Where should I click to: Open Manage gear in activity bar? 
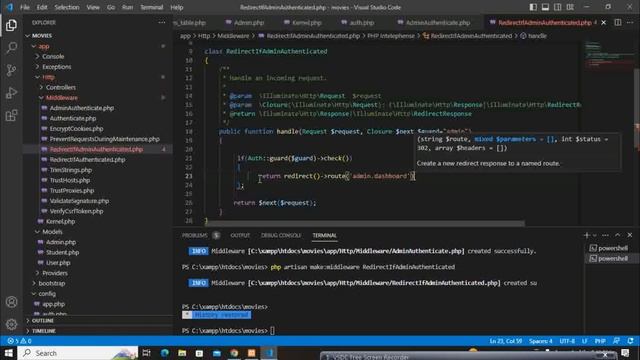[x=11, y=324]
